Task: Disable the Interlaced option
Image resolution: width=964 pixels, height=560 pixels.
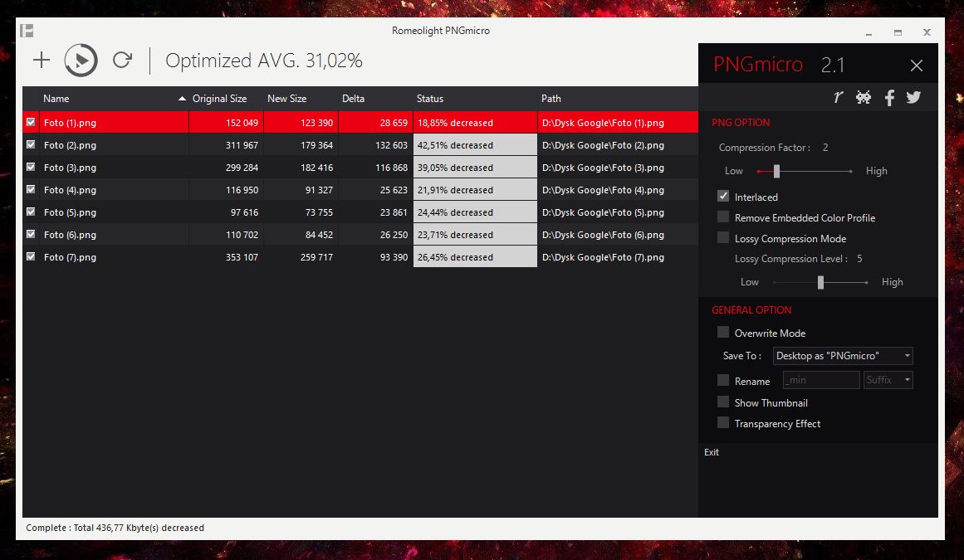Action: [x=723, y=196]
